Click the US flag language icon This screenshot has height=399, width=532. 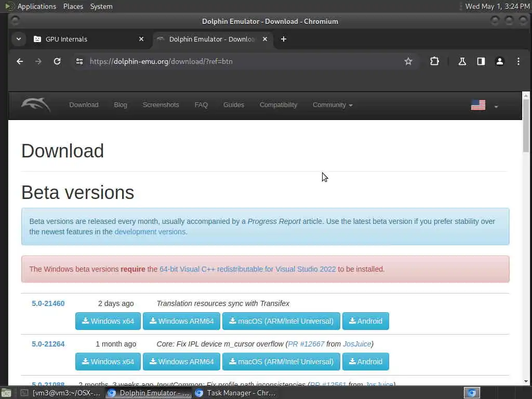[478, 105]
